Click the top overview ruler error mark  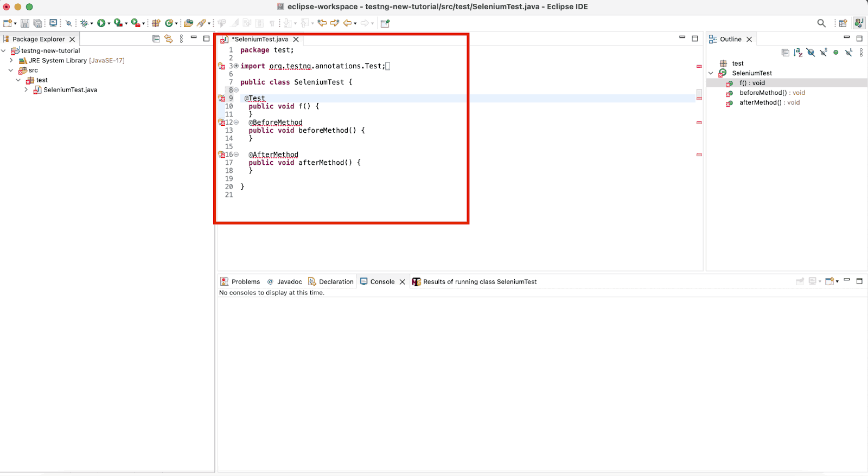(699, 66)
